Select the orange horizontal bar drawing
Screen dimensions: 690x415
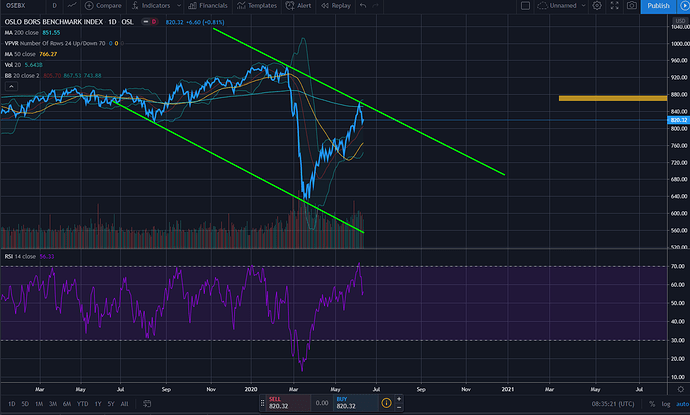(x=613, y=98)
